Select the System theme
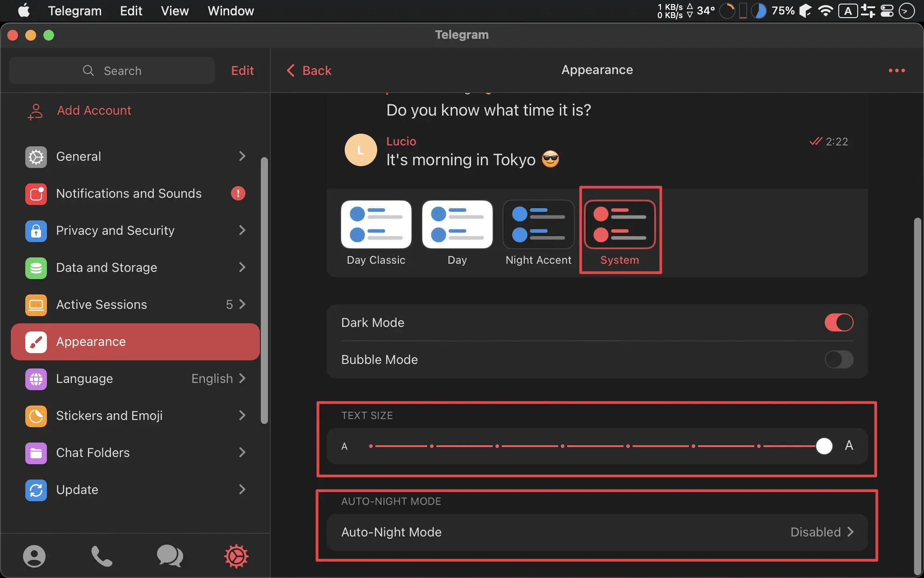This screenshot has height=578, width=924. 619,233
